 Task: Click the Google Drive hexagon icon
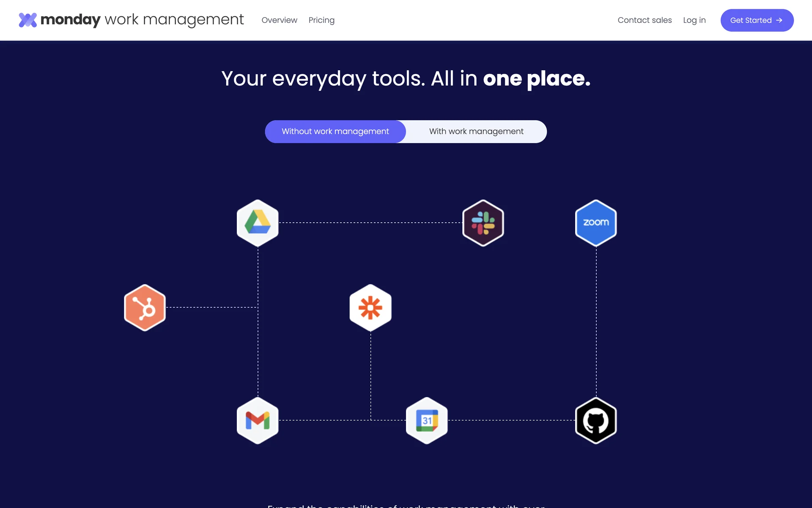click(258, 223)
